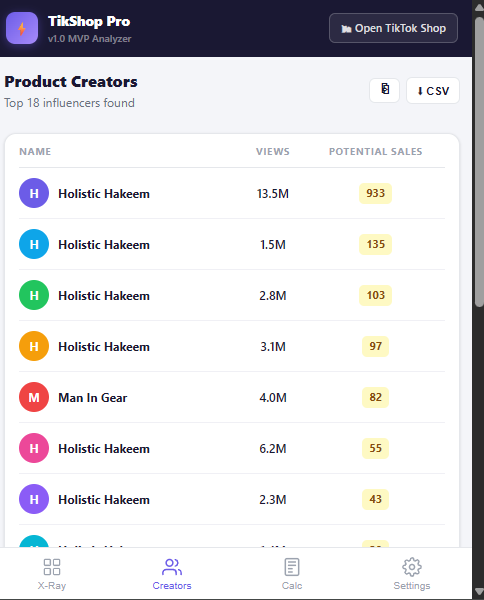Select the Creators people icon

[x=172, y=567]
